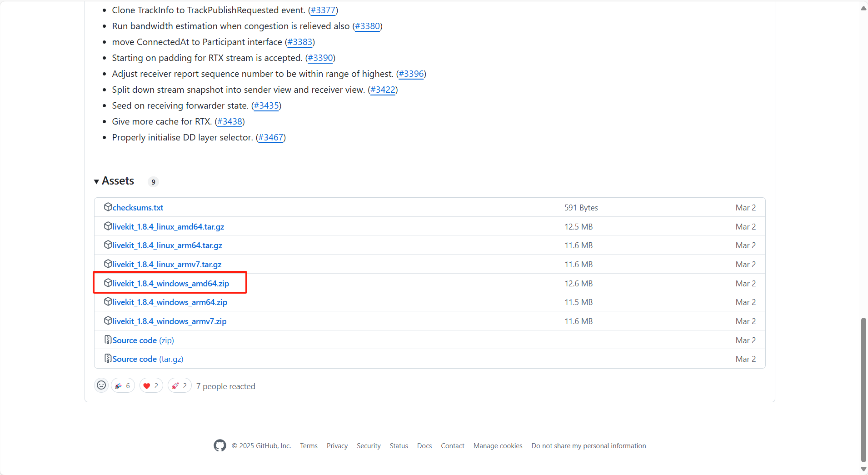Click the scrollbar up arrow

click(863, 8)
